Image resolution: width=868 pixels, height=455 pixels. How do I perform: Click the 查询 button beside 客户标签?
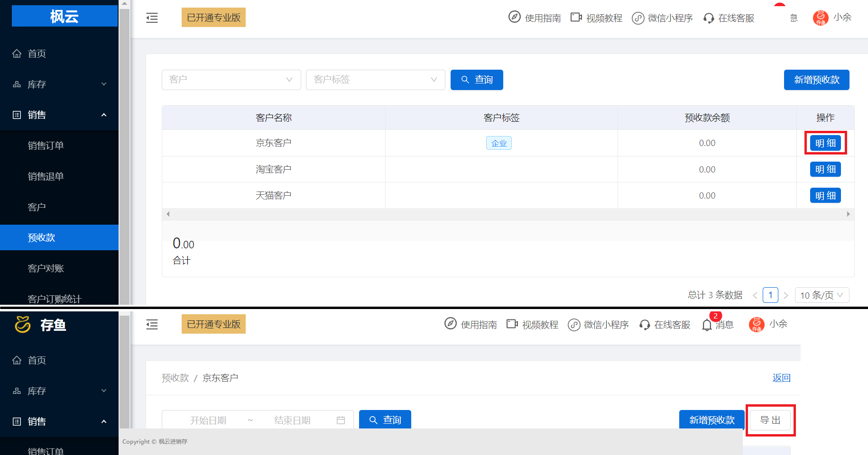[x=477, y=80]
